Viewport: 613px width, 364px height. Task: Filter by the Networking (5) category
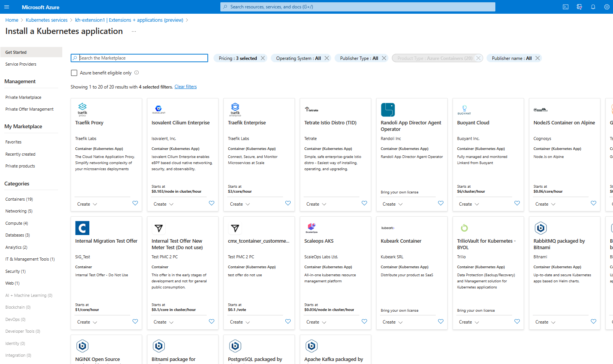pyautogui.click(x=19, y=211)
